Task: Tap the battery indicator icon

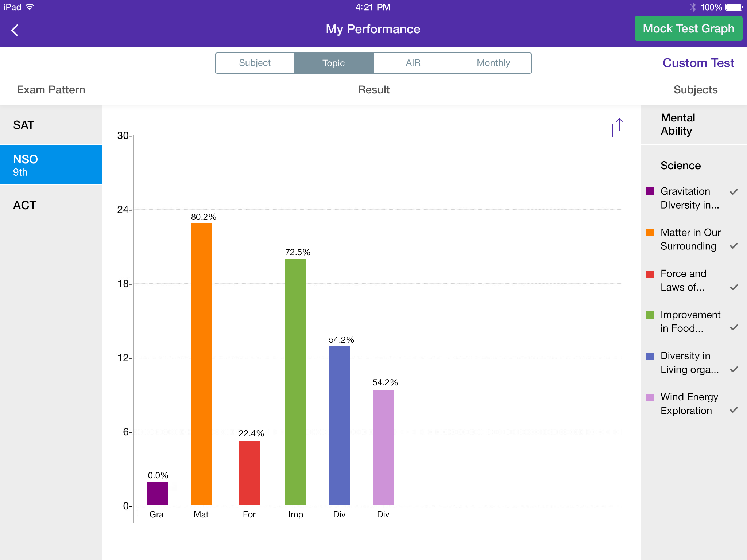Action: pos(734,7)
